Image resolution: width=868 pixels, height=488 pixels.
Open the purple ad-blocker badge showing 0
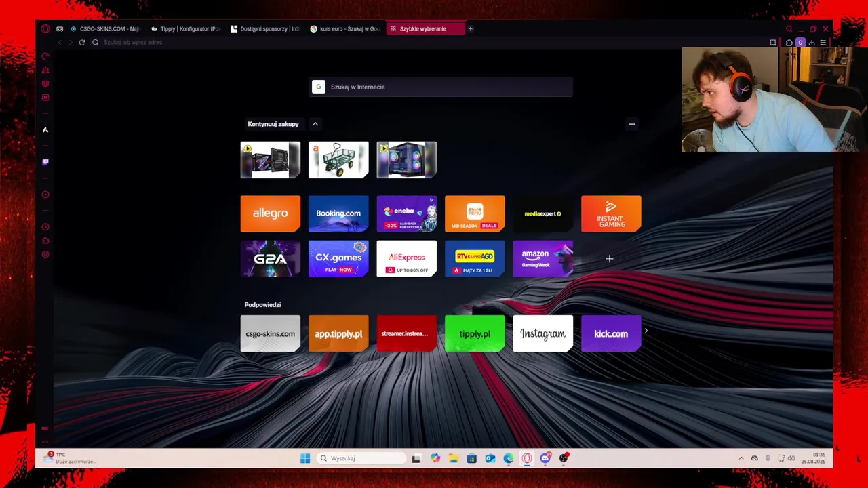click(x=800, y=42)
